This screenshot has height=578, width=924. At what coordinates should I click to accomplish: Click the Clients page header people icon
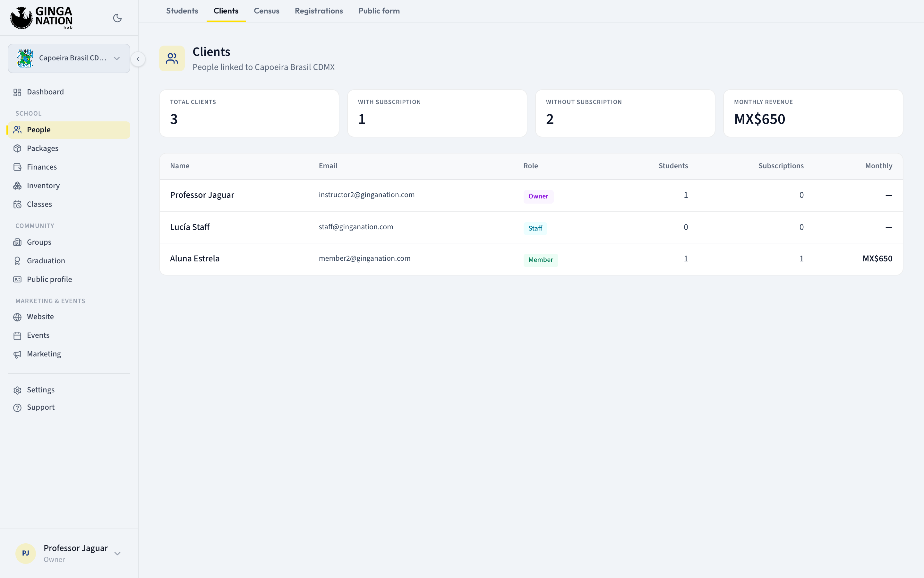[x=172, y=58]
